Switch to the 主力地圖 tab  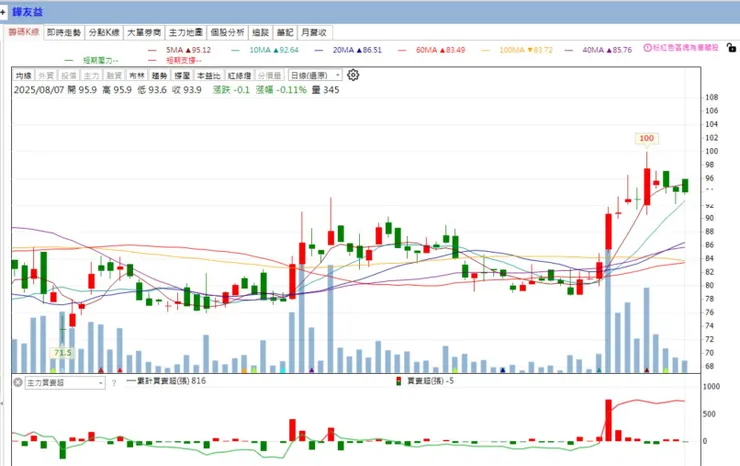pyautogui.click(x=186, y=33)
